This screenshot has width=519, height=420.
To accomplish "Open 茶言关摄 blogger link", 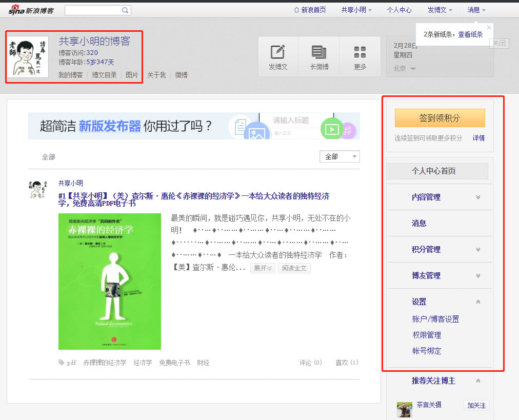I will click(x=429, y=405).
